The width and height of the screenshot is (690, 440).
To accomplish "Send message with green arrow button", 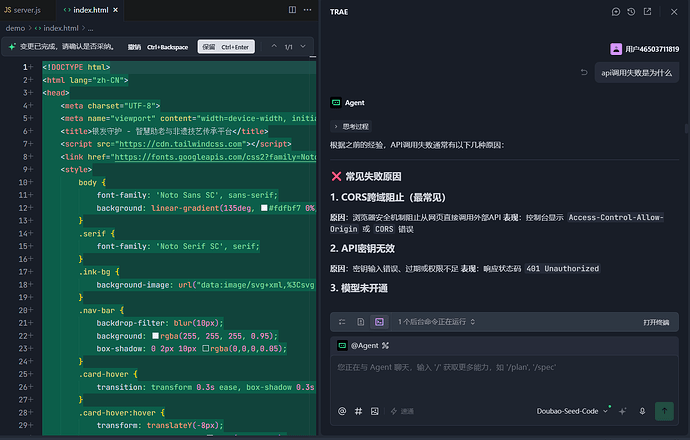I will [x=664, y=411].
